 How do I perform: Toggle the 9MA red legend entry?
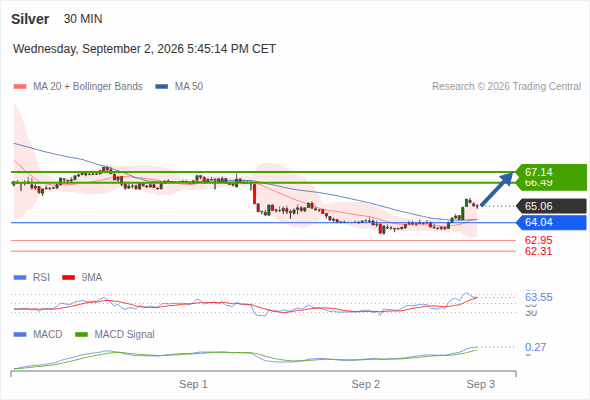(82, 277)
